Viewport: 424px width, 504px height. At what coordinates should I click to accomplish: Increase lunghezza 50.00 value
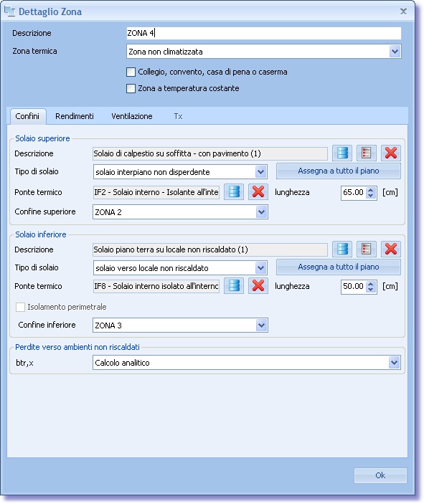click(371, 283)
